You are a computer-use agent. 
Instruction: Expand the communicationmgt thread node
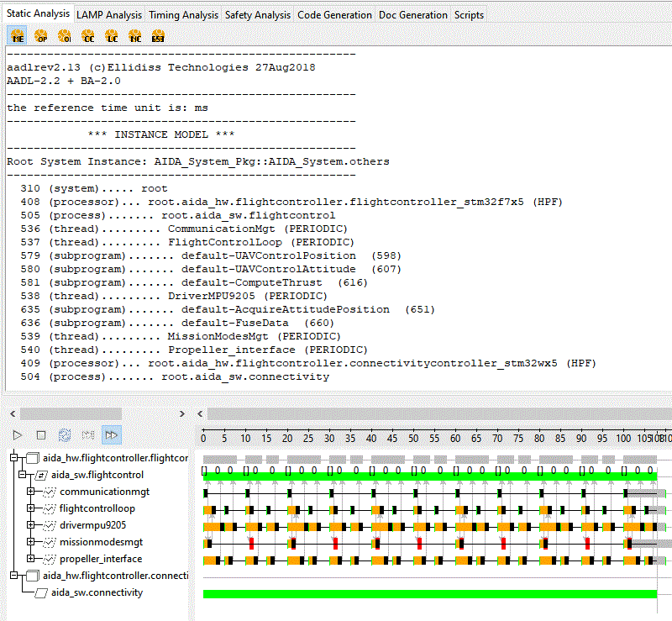[x=31, y=492]
